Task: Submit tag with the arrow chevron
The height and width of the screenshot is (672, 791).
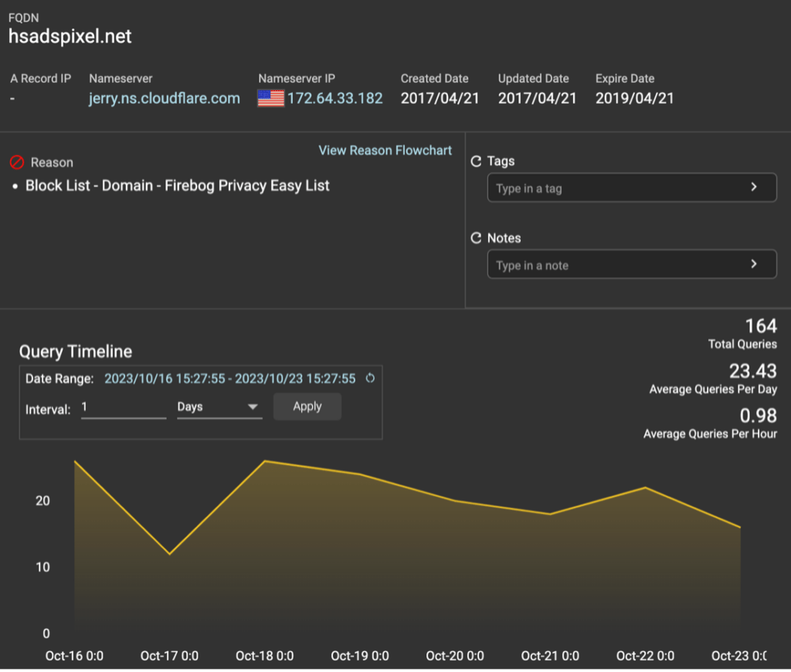Action: 754,187
